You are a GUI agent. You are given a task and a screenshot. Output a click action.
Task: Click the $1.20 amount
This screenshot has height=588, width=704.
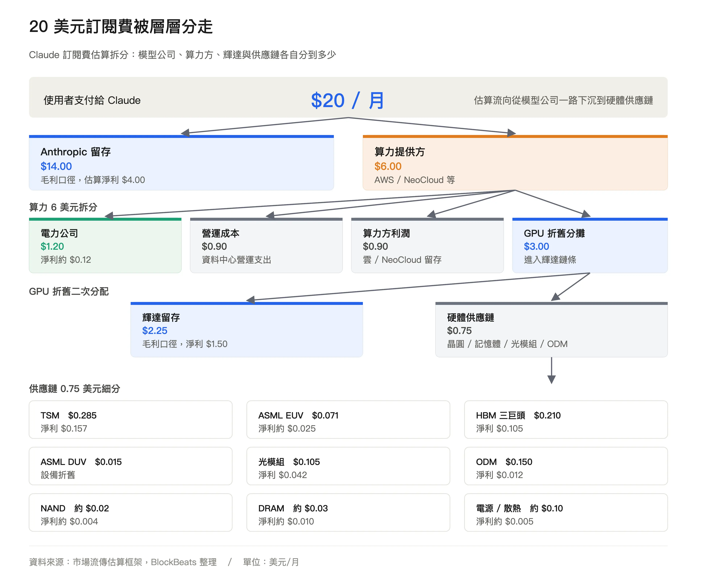coord(52,246)
